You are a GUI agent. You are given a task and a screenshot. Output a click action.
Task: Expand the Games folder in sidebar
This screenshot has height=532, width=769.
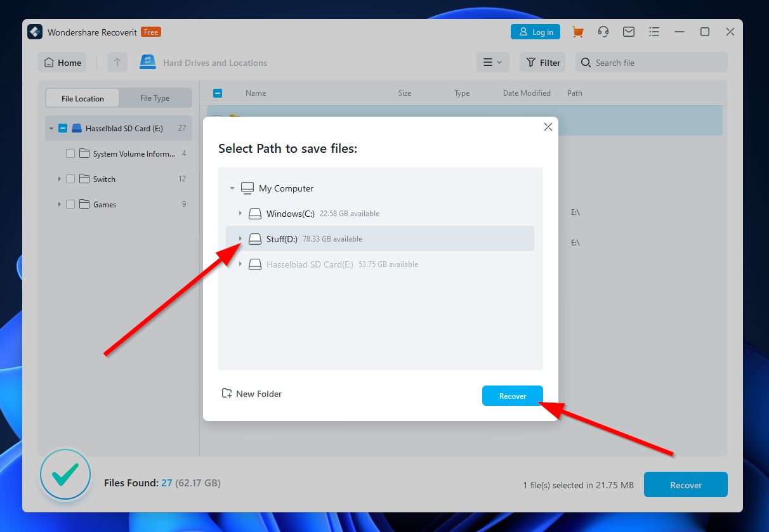pos(60,204)
